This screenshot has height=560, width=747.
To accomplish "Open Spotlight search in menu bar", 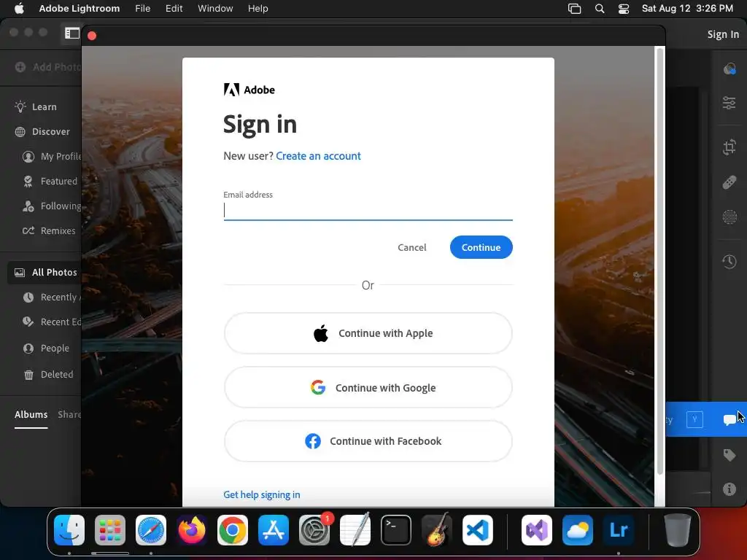I will (x=600, y=9).
